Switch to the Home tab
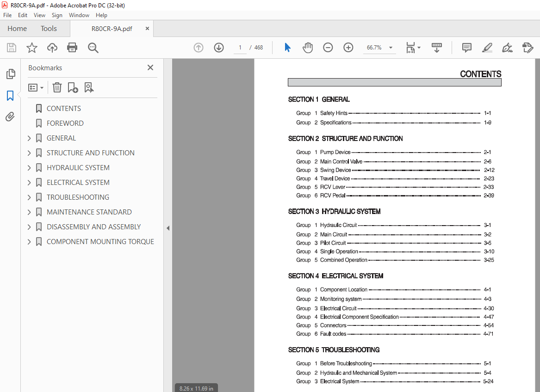Screen dimensions: 540x392 17,29
